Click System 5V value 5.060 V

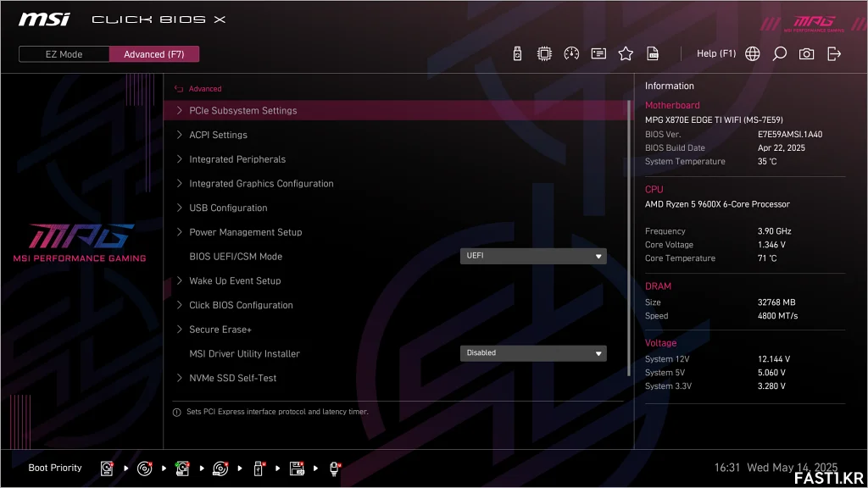tap(771, 373)
